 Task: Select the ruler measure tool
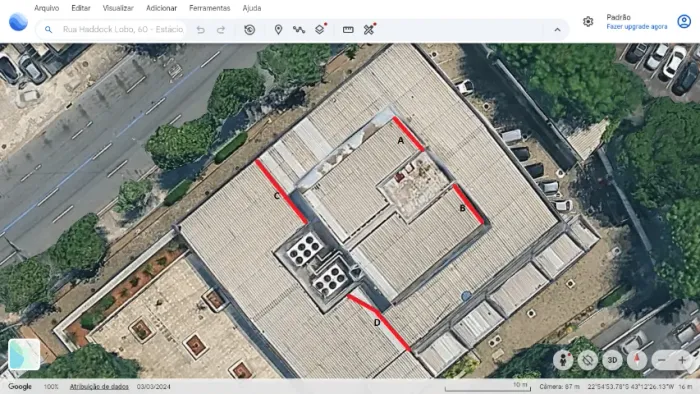click(x=348, y=30)
